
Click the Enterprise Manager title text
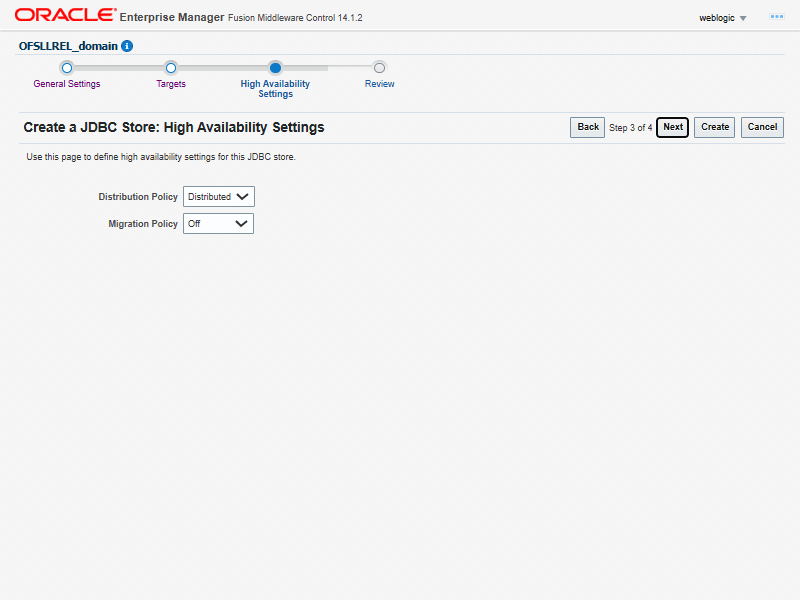172,17
